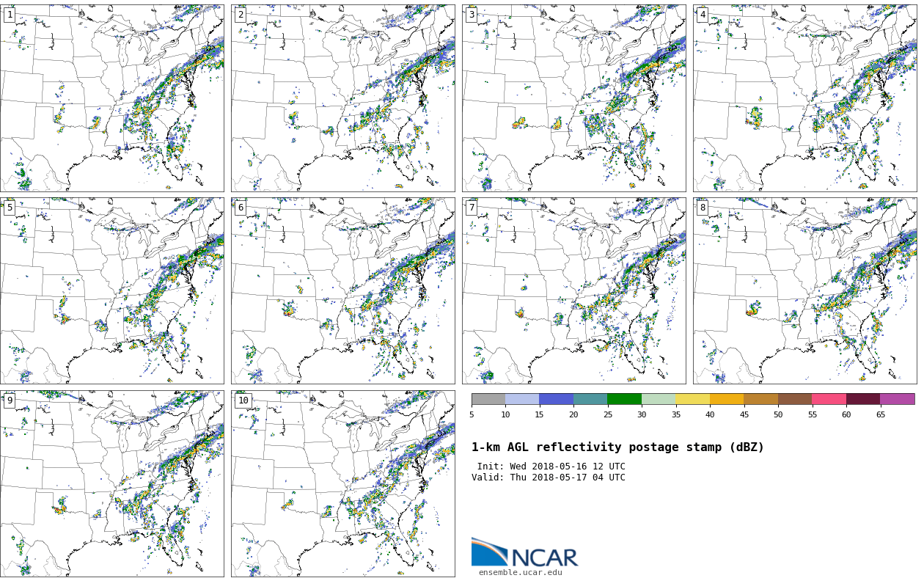The width and height of the screenshot is (924, 578).
Task: Choose ensemble member 8 map
Action: coord(804,290)
